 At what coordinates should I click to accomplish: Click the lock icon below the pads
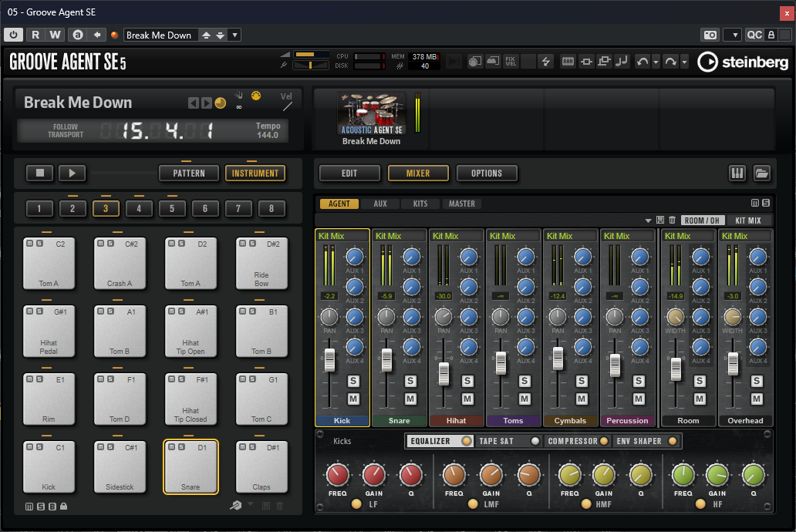(x=63, y=506)
